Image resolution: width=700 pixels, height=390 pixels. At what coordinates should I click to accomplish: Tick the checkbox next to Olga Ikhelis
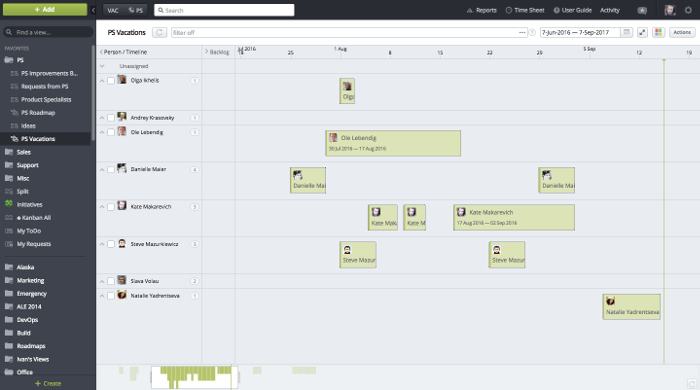pos(111,81)
